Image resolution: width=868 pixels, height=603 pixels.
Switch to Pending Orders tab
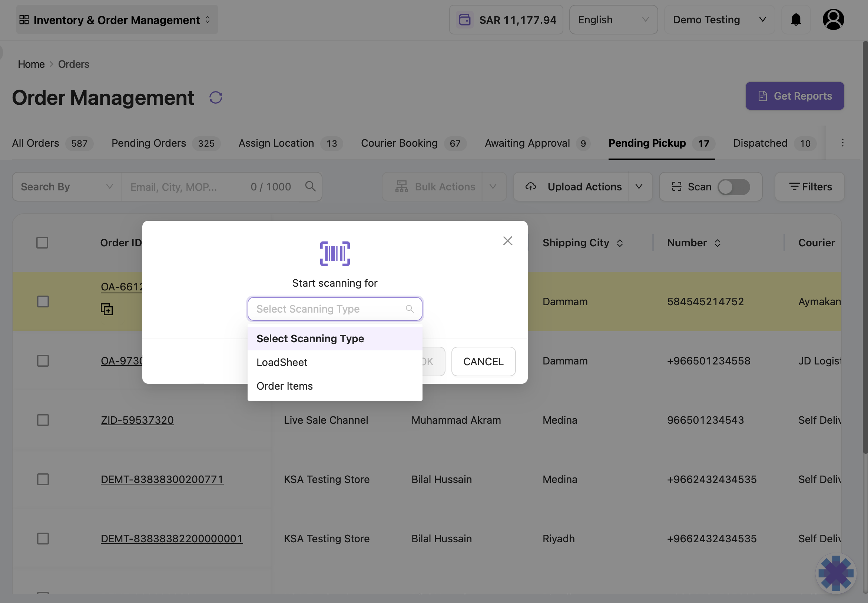point(166,143)
